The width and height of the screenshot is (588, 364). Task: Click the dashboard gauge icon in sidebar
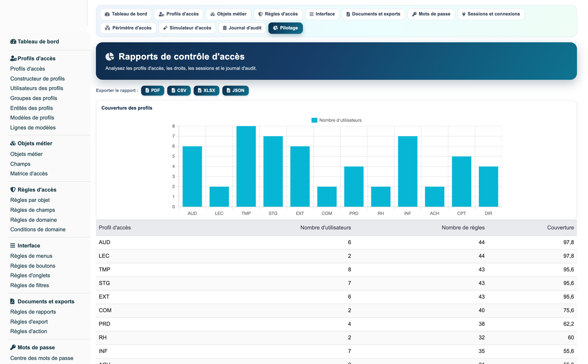13,42
